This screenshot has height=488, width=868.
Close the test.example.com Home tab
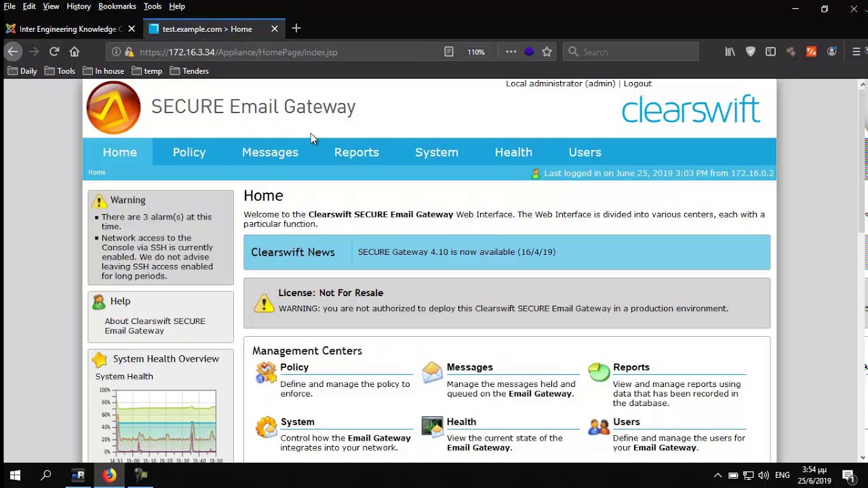click(x=275, y=28)
